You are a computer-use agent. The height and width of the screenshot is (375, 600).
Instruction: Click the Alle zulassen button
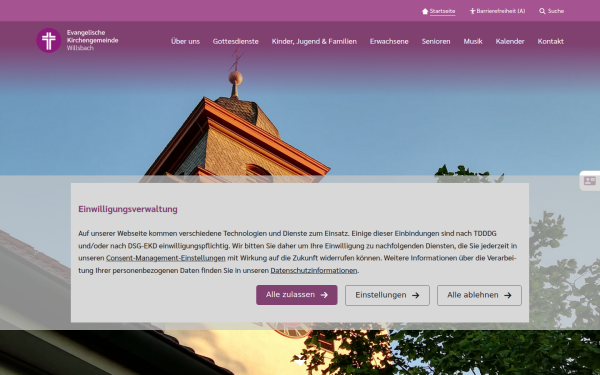pyautogui.click(x=297, y=295)
